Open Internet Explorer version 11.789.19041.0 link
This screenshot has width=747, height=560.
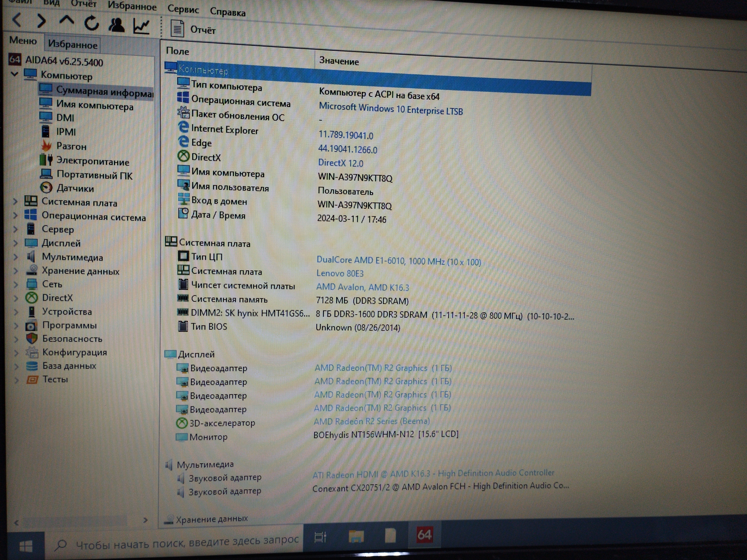345,135
